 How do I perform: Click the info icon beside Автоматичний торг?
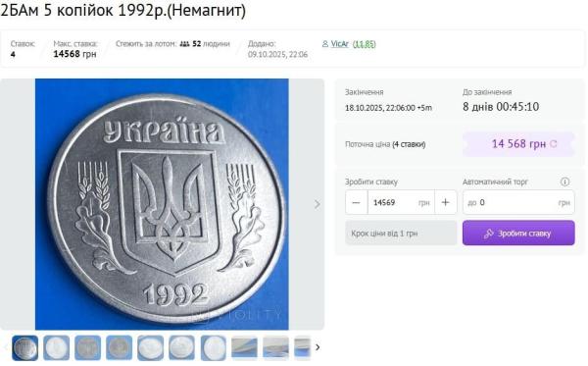pos(564,183)
